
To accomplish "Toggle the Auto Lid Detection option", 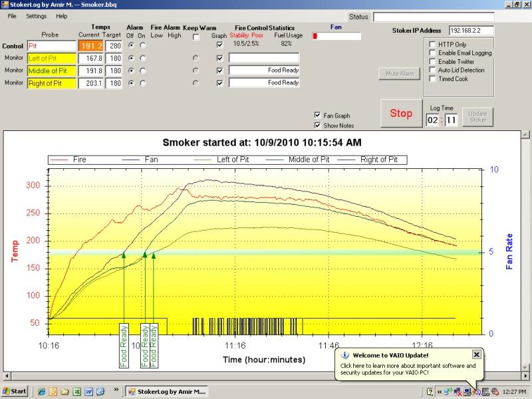I will coord(432,70).
